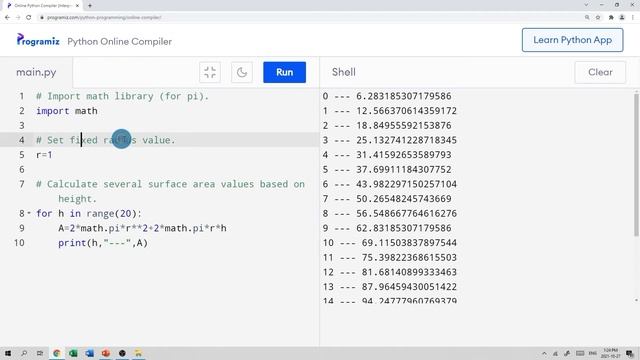The image size is (640, 360).
Task: Click the ENG language indicator
Action: click(593, 353)
